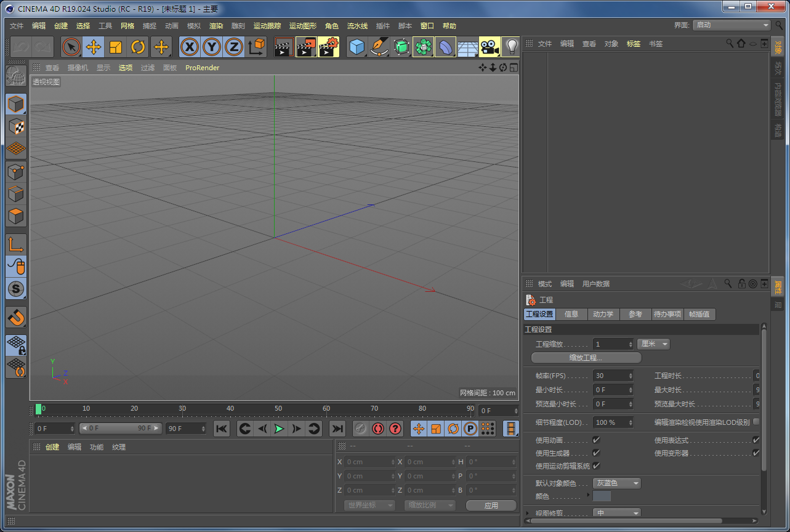Expand the 默认对象颜色 dropdown
Screen dimensions: 790x532
616,483
